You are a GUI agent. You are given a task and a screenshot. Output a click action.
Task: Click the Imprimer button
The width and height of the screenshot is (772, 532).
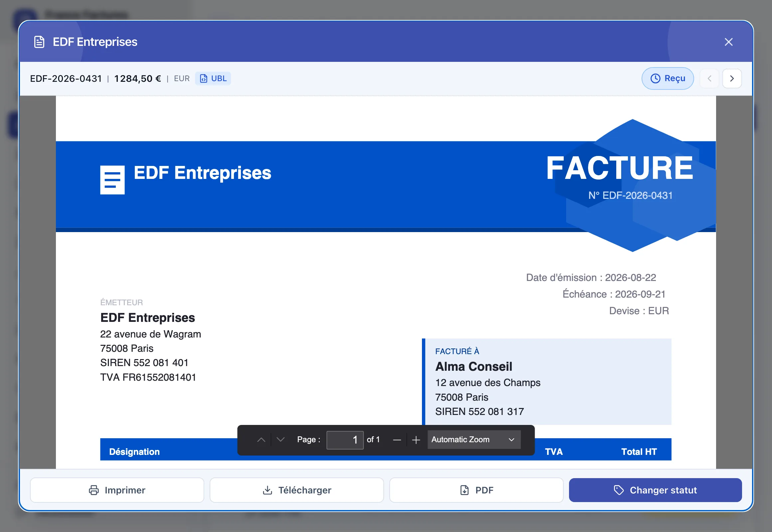(117, 490)
